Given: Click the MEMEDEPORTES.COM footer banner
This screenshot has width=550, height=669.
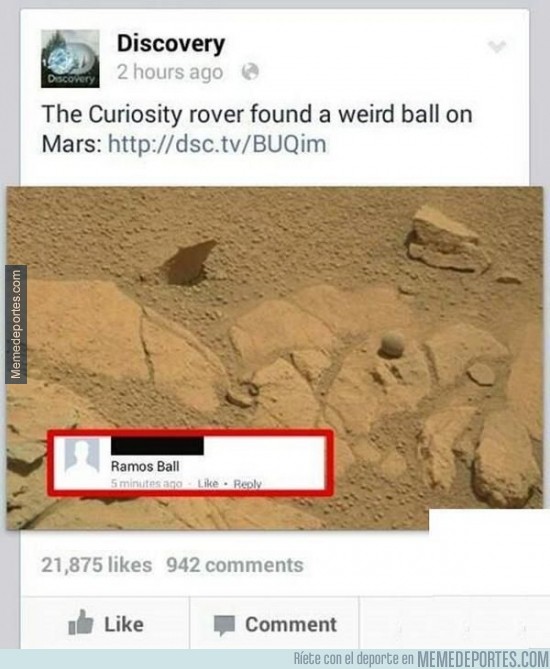Looking at the screenshot, I should [x=421, y=658].
